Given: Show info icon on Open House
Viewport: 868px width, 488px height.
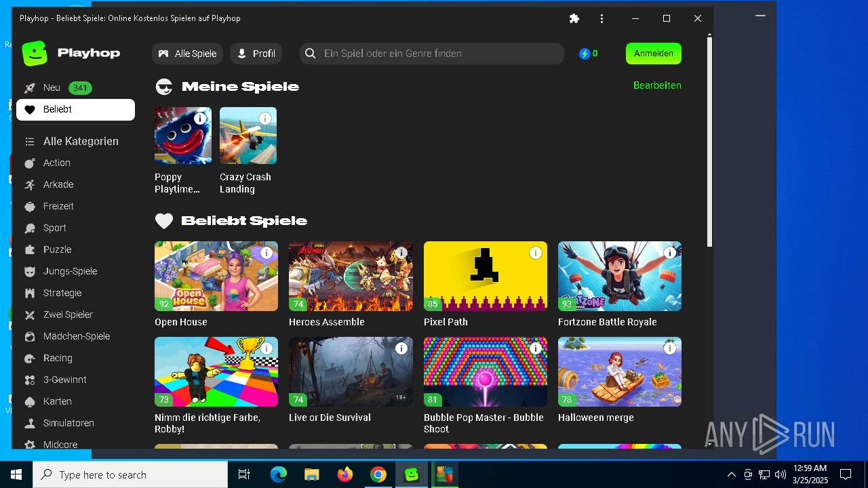Looking at the screenshot, I should tap(267, 253).
